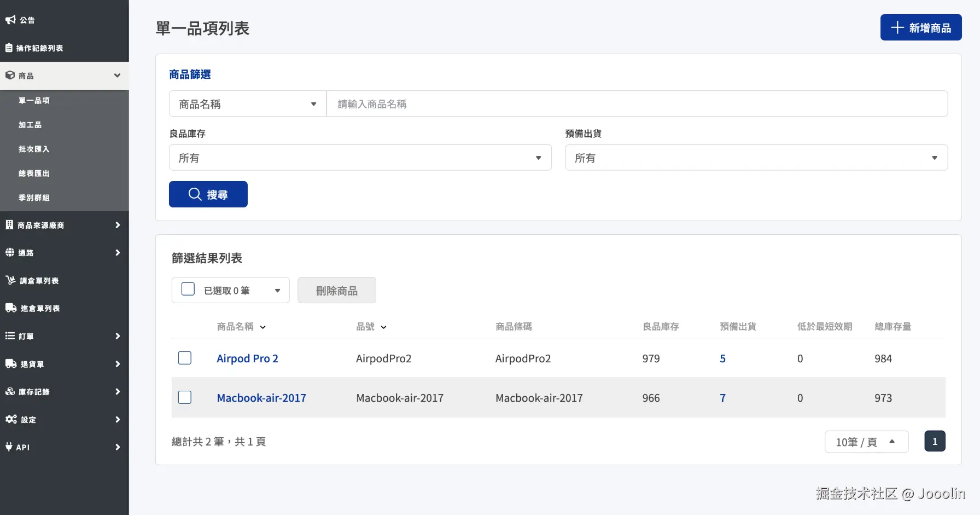Click the 操作記錄列表 clipboard icon
Image resolution: width=980 pixels, height=515 pixels.
coord(9,48)
